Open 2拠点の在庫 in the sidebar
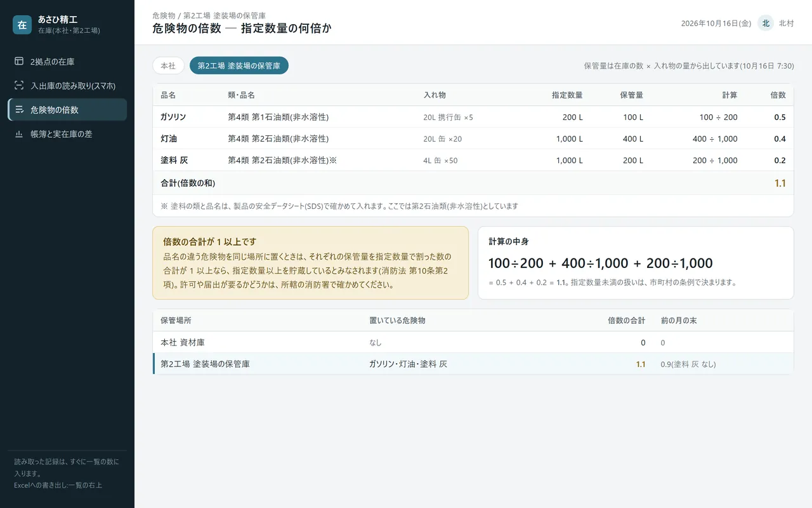Screen dimensions: 812x508 67,62
